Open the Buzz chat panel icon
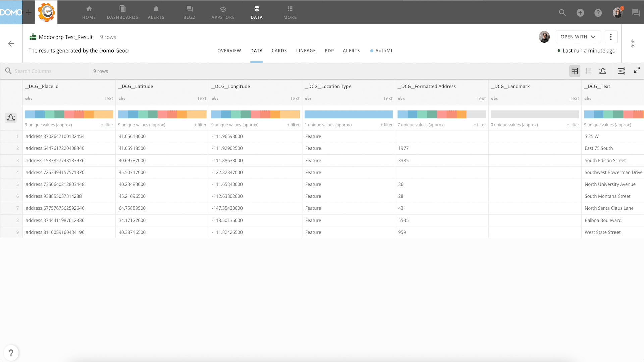 tap(636, 13)
